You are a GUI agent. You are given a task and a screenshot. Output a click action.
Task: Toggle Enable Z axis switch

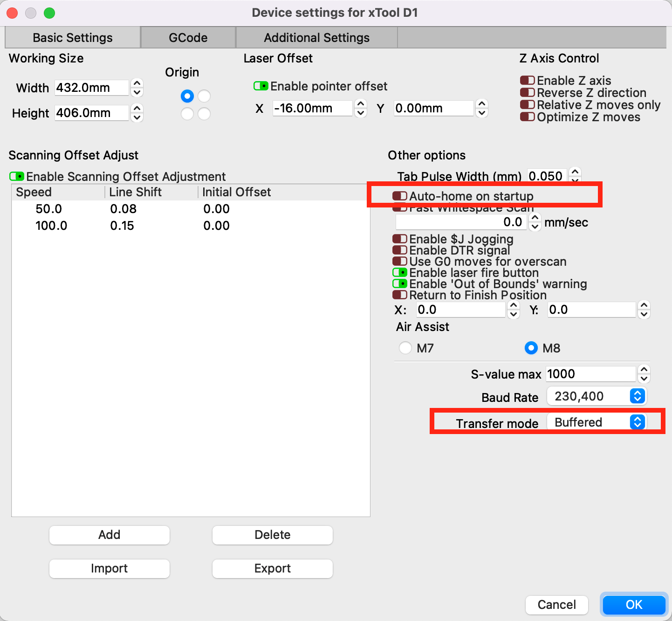(528, 81)
